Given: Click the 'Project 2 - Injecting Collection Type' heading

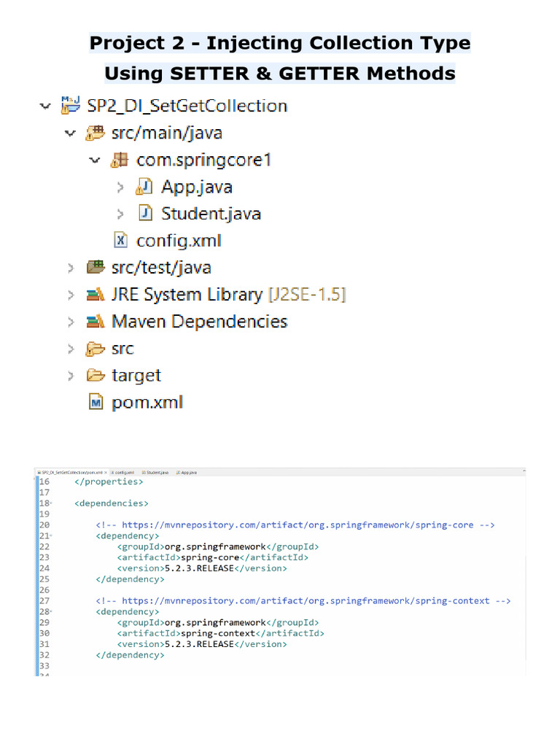Looking at the screenshot, I should click(280, 42).
